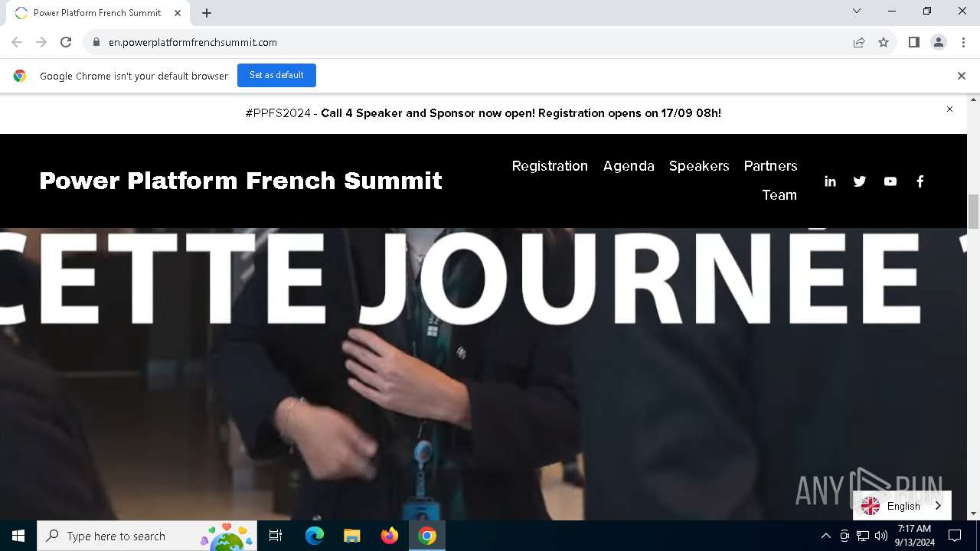Click the Power Platform French Summit site title
Viewport: 980px width, 551px height.
240,181
